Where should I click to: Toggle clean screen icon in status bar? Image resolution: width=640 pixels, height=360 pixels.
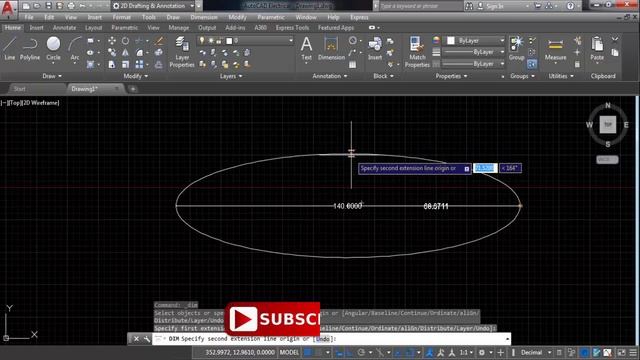pos(621,352)
